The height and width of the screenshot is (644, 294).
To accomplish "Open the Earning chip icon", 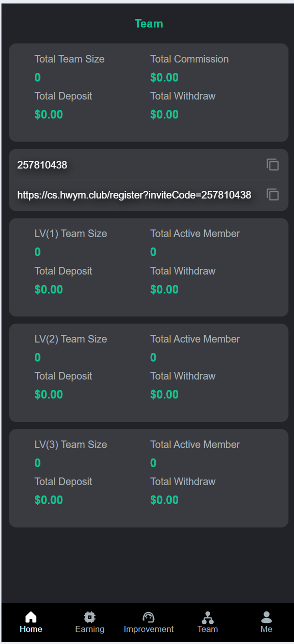I will (x=90, y=617).
